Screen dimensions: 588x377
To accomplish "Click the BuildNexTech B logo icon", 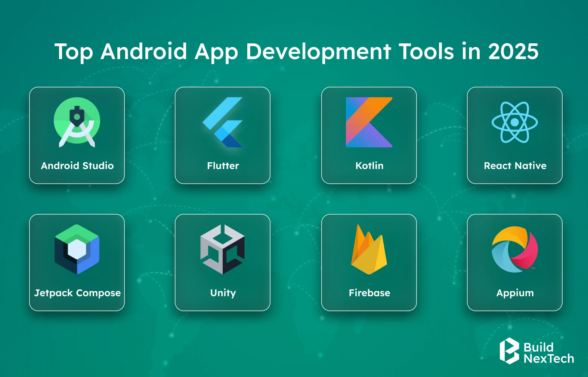I will (510, 351).
